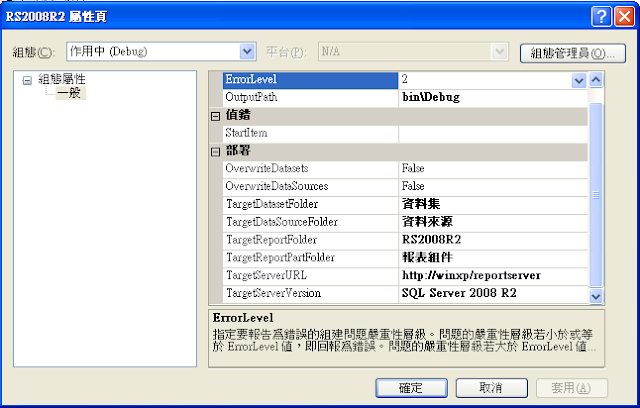Click the Help question mark button
The width and height of the screenshot is (640, 408).
[x=601, y=17]
